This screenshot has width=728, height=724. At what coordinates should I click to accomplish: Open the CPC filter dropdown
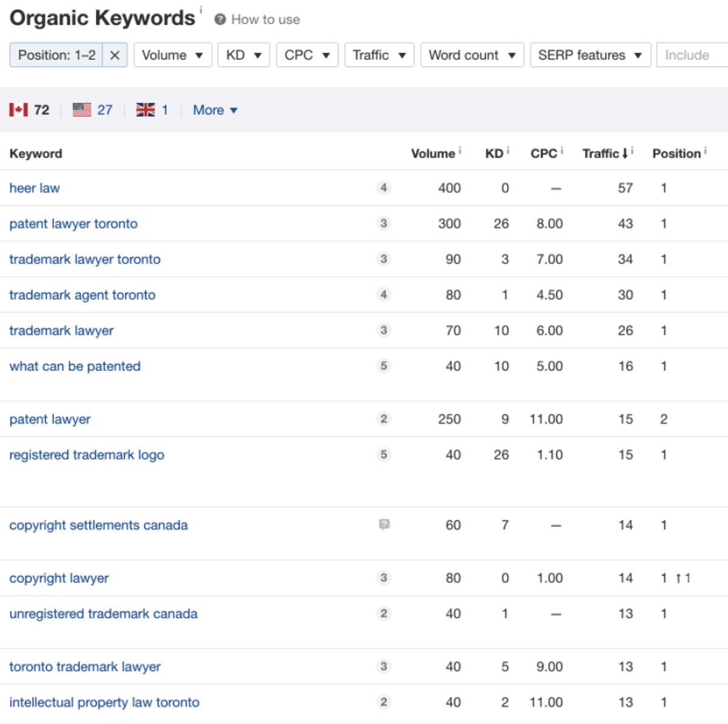tap(307, 55)
